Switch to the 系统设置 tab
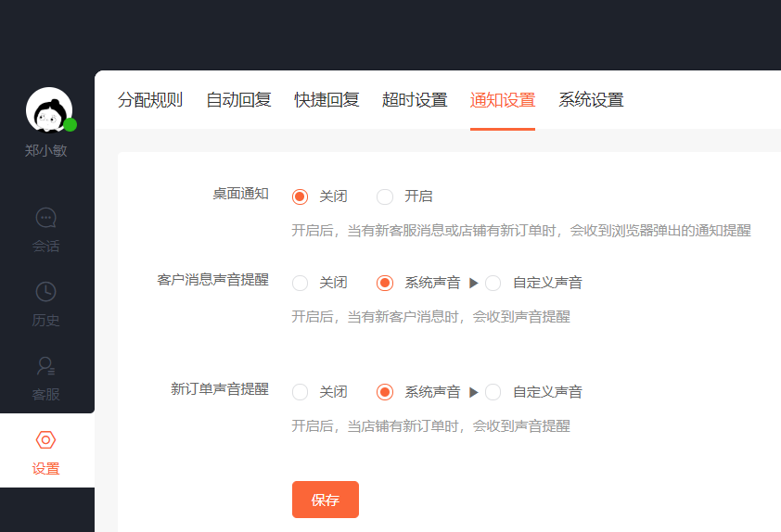This screenshot has height=532, width=781. (x=591, y=100)
